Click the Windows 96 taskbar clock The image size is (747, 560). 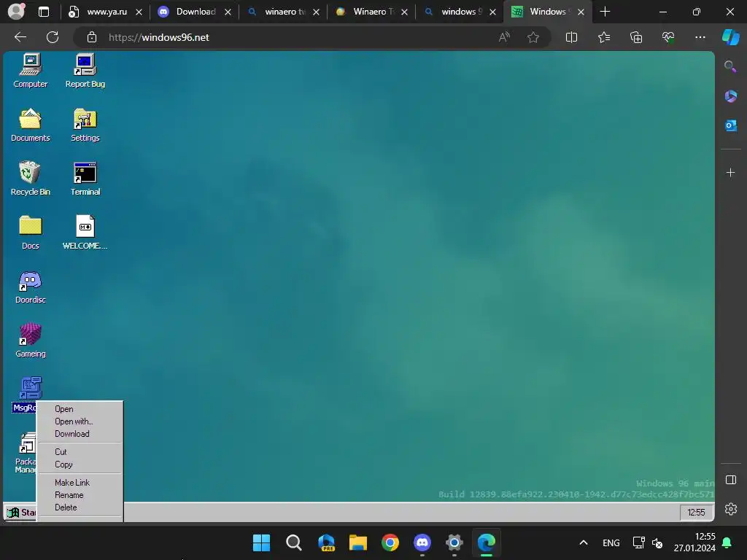tap(696, 513)
